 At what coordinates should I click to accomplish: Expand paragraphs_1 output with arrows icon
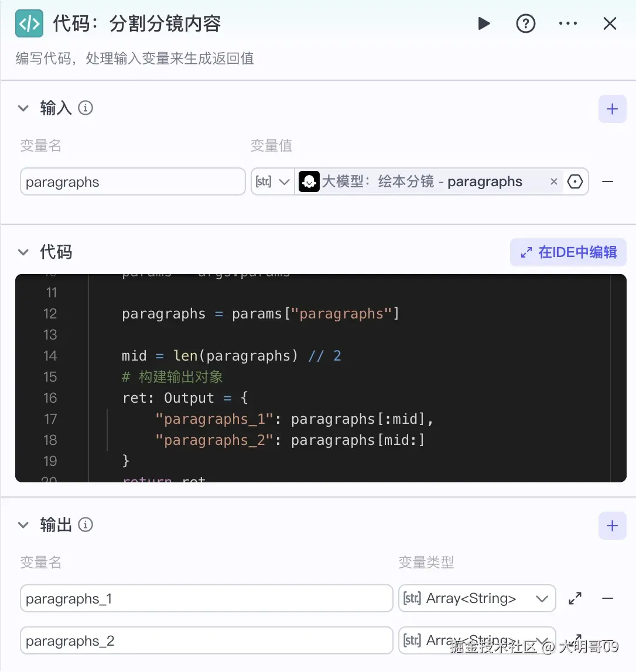(x=575, y=598)
